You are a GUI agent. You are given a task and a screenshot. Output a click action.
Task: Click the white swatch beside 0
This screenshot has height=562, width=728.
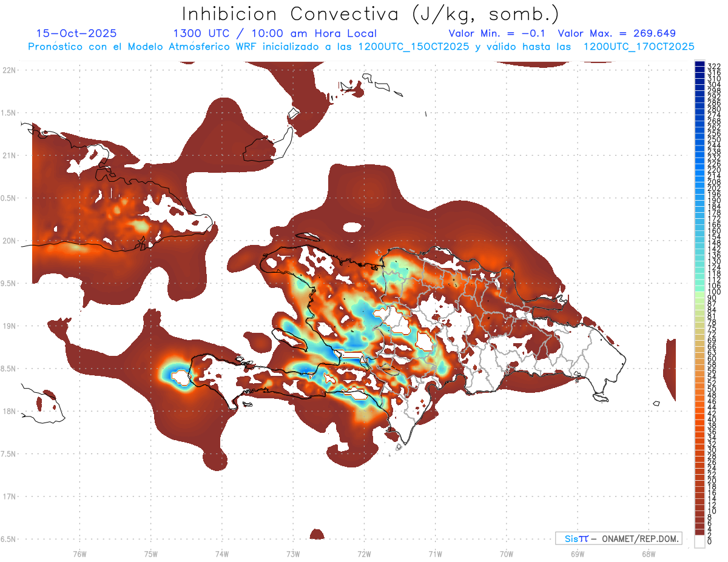[x=699, y=541]
